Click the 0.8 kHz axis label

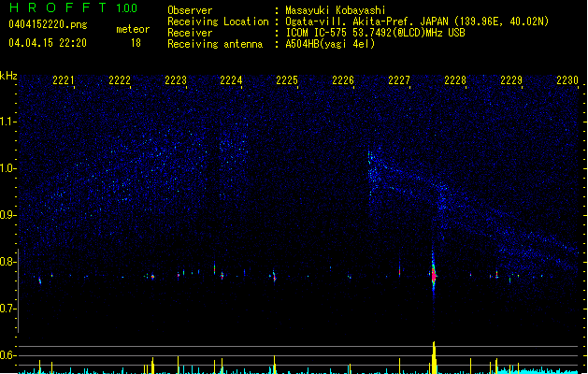8,262
